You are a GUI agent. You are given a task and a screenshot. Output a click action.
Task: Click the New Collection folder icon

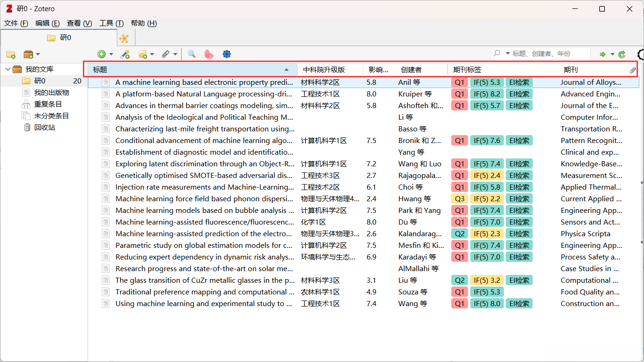11,55
